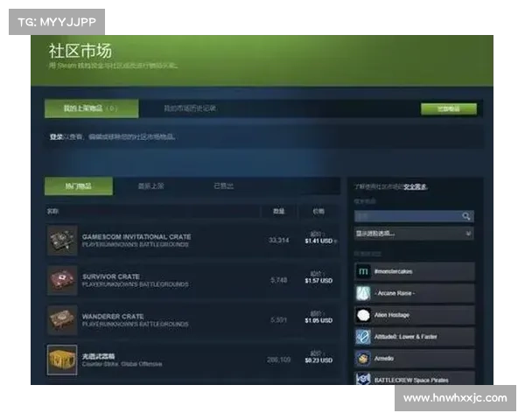Open the Counter-Strike weapon case listing name
525x420 pixels.
tap(98, 356)
